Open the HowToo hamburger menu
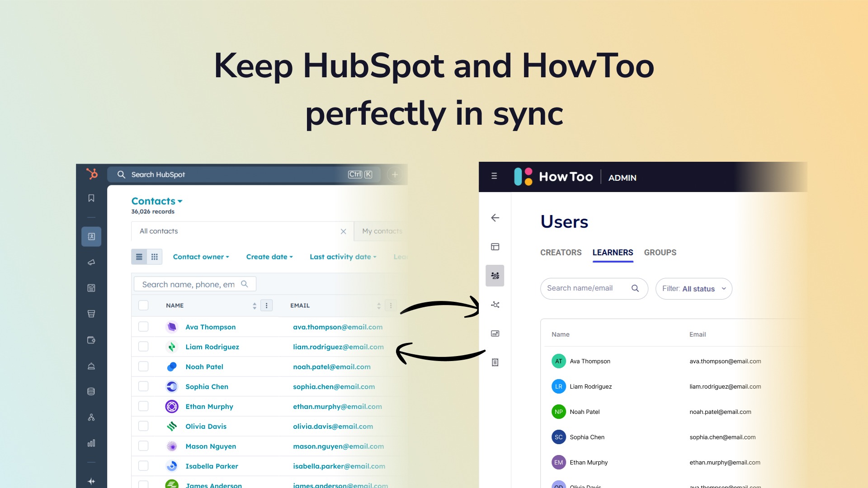This screenshot has width=868, height=488. (494, 176)
